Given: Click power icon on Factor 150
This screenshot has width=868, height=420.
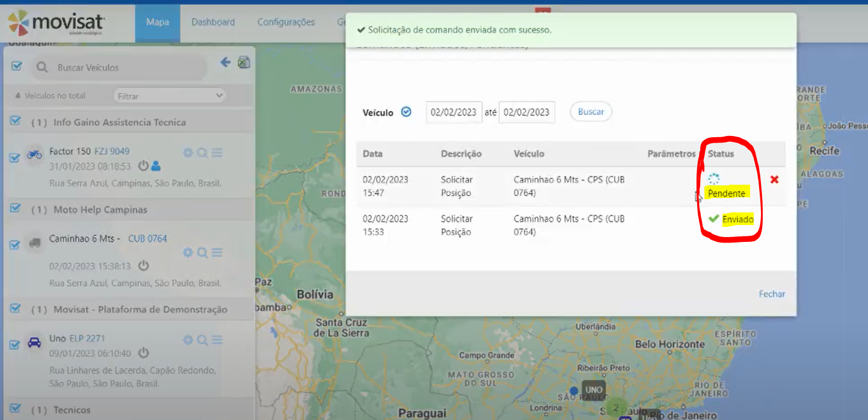Looking at the screenshot, I should click(x=143, y=165).
